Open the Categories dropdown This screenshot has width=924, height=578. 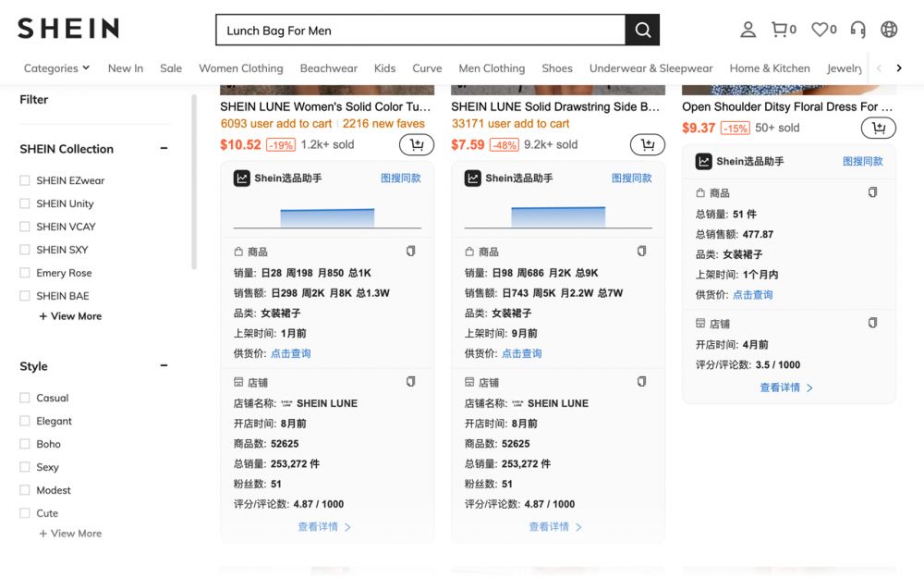tap(56, 68)
